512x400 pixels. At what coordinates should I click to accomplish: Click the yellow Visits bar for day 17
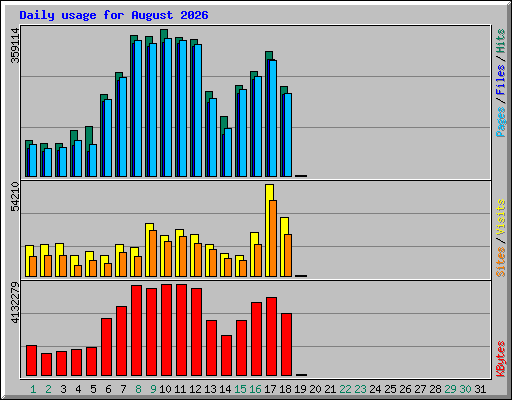(x=268, y=230)
